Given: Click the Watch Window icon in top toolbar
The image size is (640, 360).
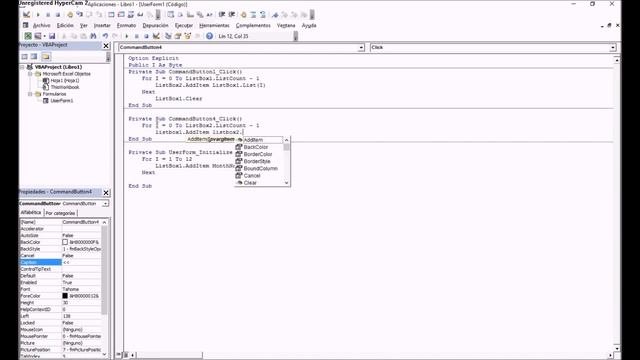Looking at the screenshot, I should (131, 15).
